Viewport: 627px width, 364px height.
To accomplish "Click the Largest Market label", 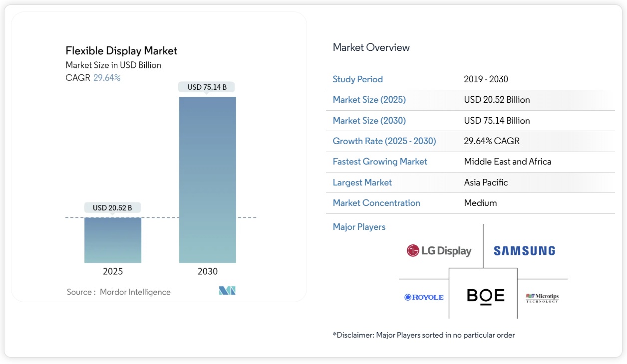I will [362, 182].
